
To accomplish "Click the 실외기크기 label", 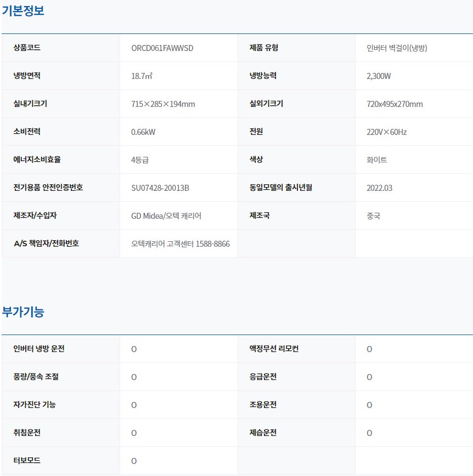I will tap(267, 104).
